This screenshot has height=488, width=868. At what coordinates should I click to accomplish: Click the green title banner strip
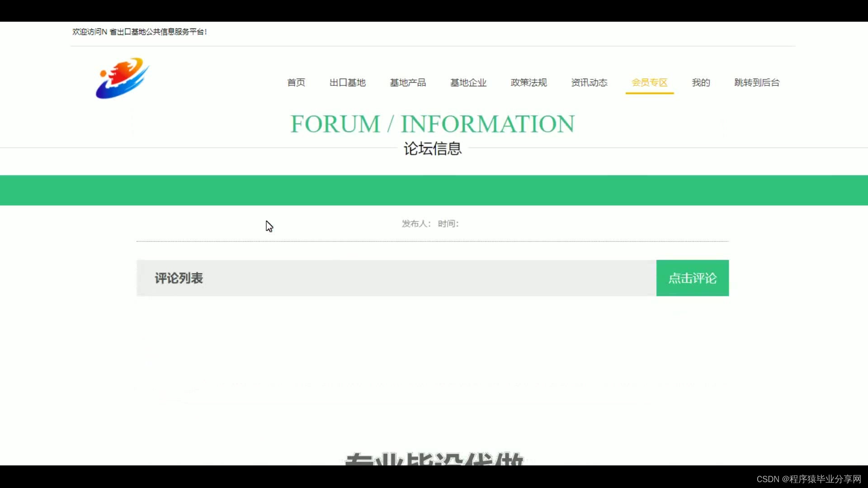(x=434, y=190)
